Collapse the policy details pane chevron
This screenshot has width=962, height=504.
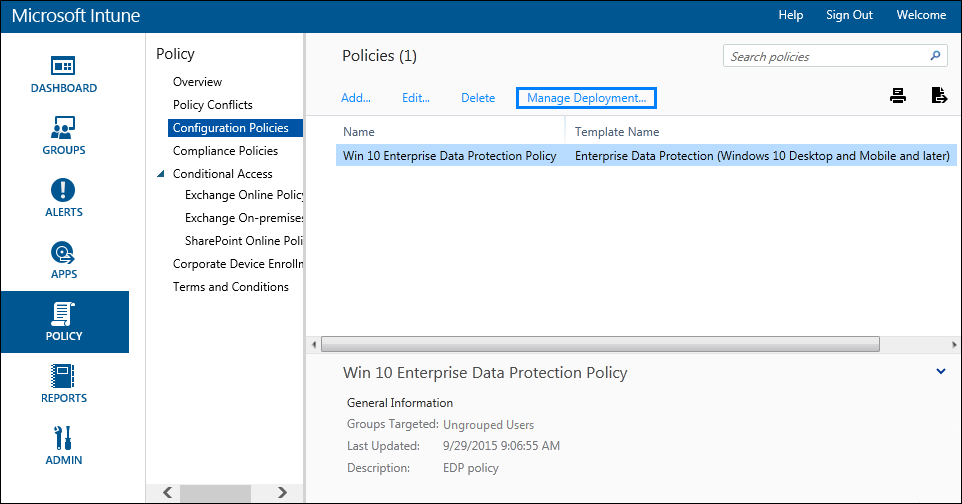[x=940, y=371]
